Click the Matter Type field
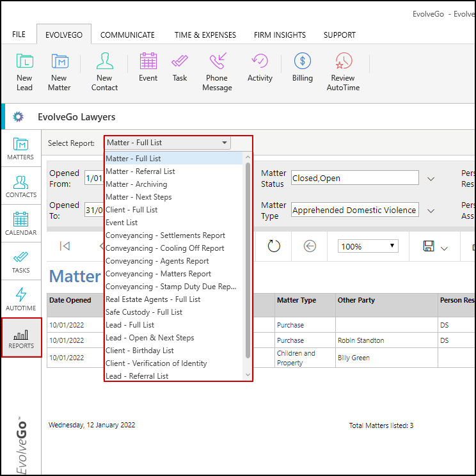The width and height of the screenshot is (476, 476). (x=355, y=209)
